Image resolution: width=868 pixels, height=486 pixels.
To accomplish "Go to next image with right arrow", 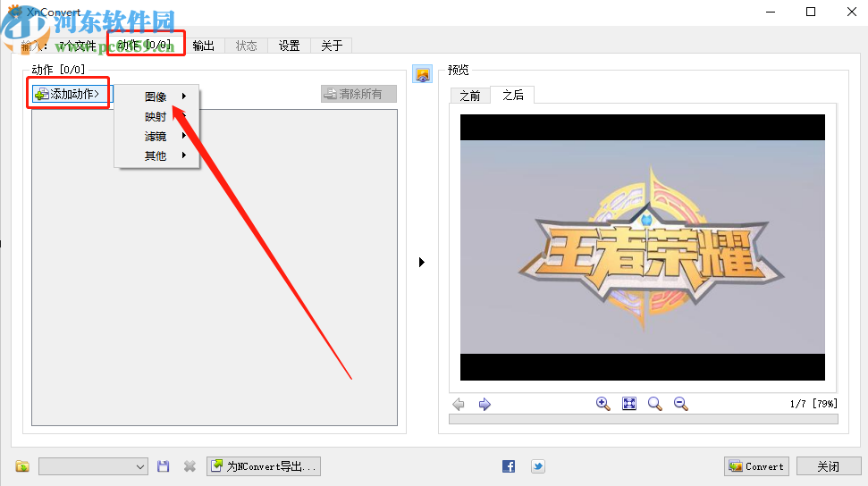I will (x=485, y=404).
